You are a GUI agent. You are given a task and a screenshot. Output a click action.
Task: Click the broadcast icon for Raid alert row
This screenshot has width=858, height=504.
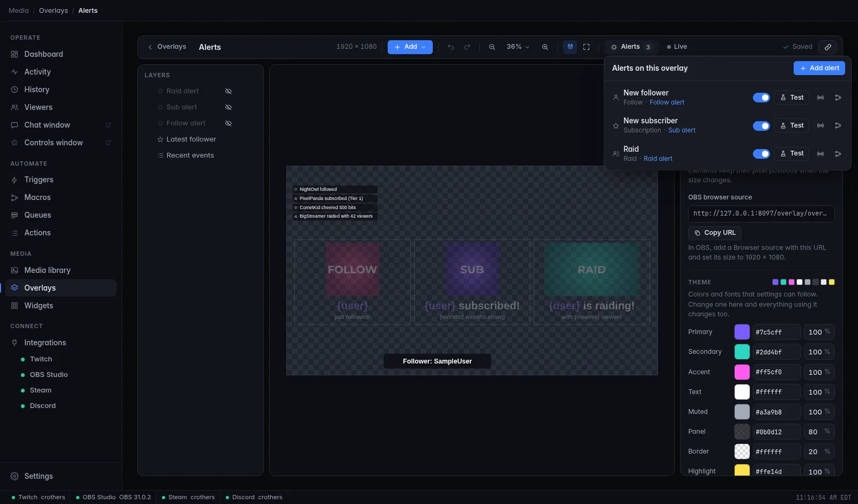(820, 154)
